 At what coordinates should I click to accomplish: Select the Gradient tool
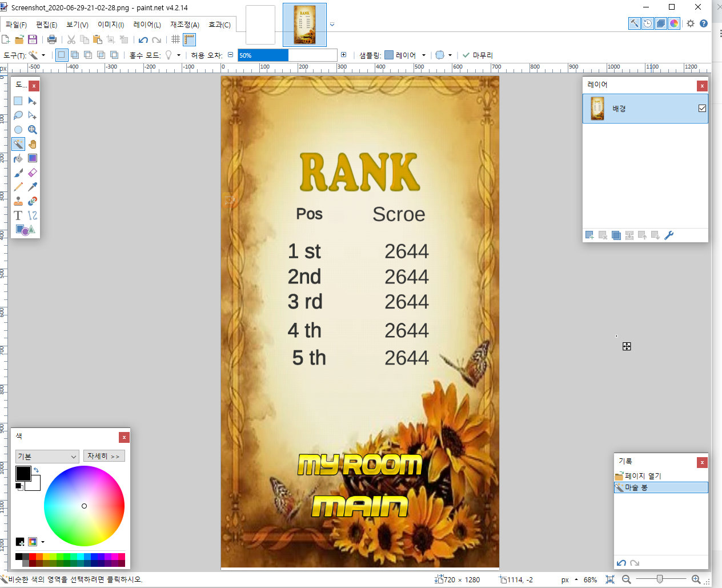(33, 158)
